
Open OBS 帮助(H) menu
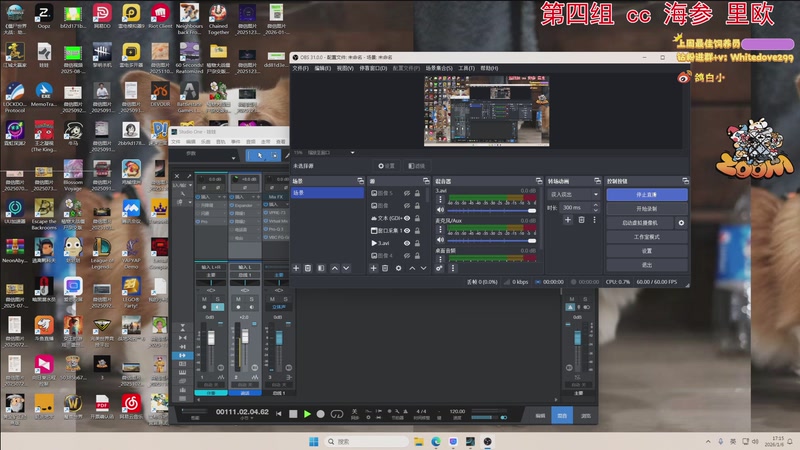[489, 68]
